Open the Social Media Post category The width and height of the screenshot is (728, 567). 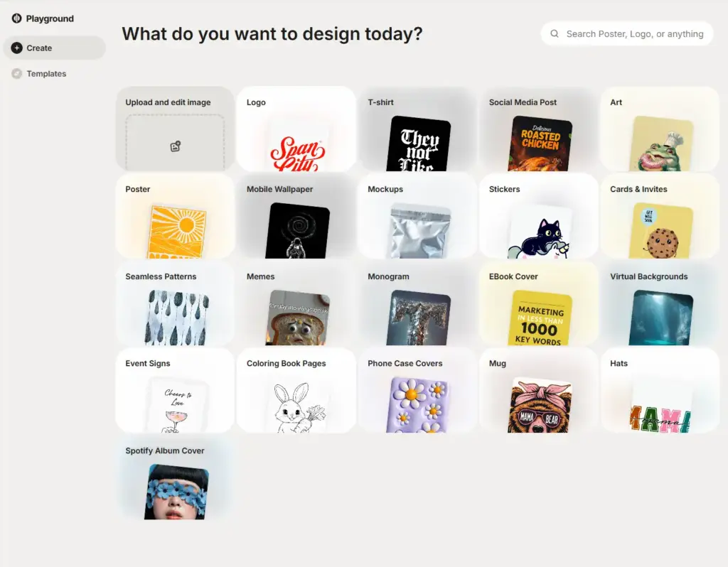coord(539,129)
